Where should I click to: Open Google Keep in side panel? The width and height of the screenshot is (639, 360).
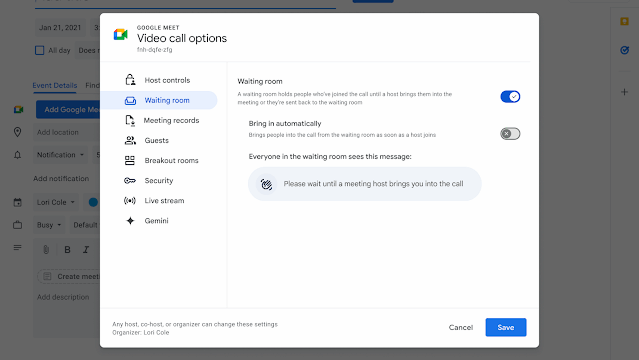(x=624, y=22)
